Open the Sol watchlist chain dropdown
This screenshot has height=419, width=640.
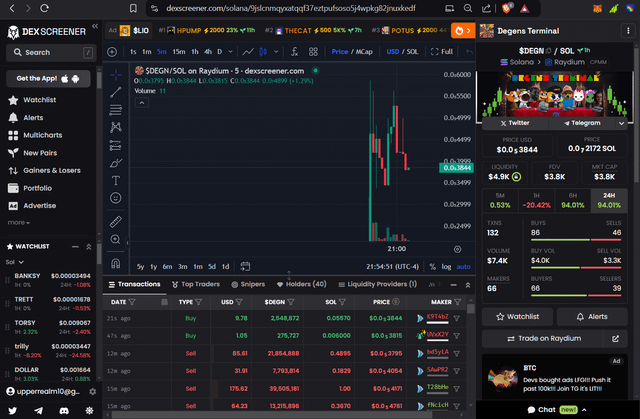pos(18,261)
